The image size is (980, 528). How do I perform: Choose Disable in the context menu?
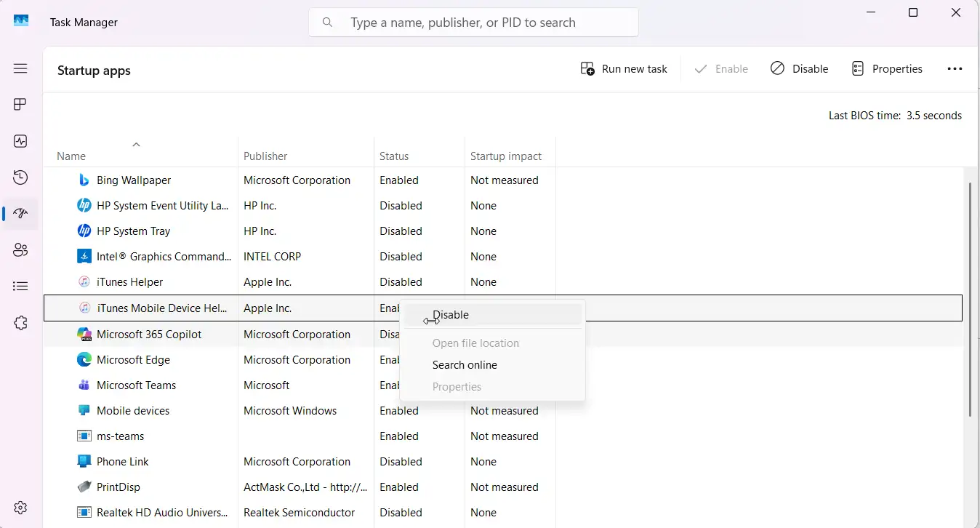point(492,315)
